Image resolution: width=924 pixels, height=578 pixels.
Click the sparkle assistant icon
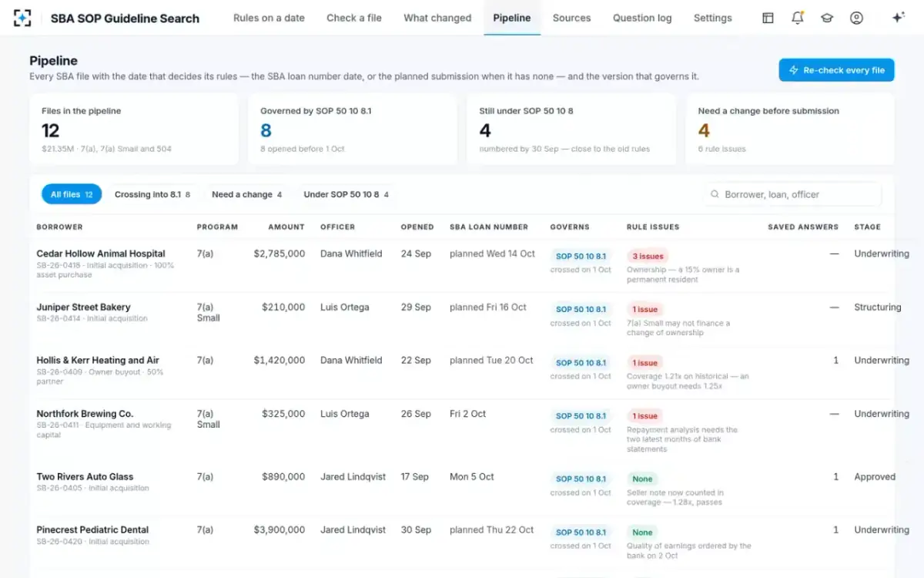(x=898, y=18)
